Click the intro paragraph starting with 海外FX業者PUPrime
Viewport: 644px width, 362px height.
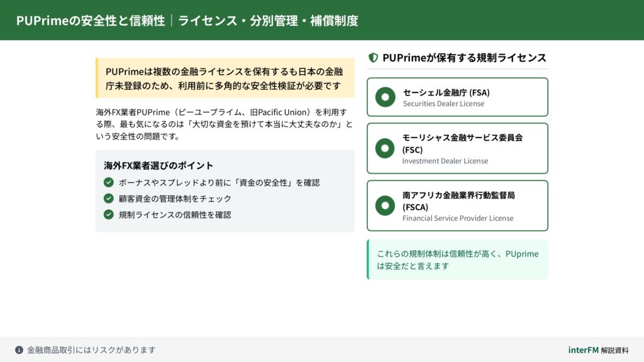pyautogui.click(x=224, y=124)
